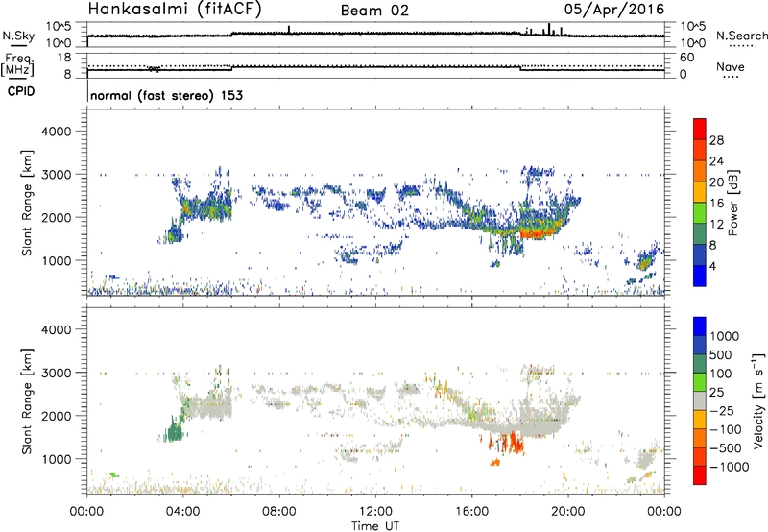This screenshot has width=768, height=532.
Task: Click the "28" tick on the power colorbar
Action: (x=716, y=140)
